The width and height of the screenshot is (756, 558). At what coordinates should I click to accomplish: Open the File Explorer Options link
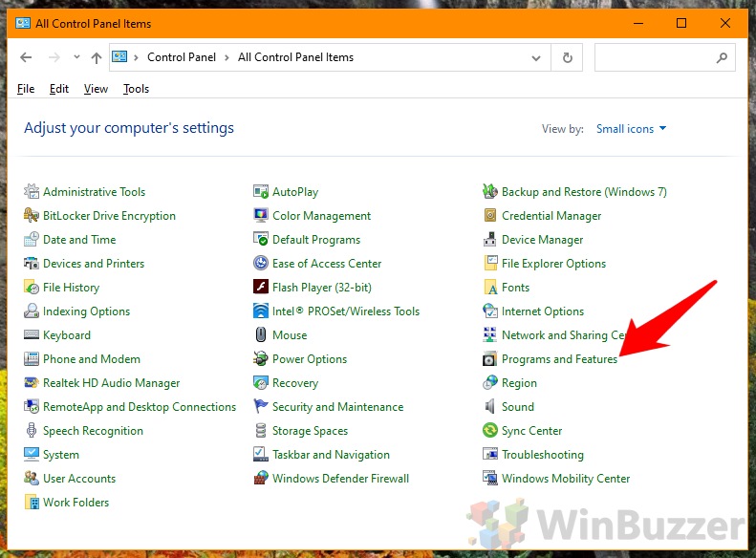[553, 264]
